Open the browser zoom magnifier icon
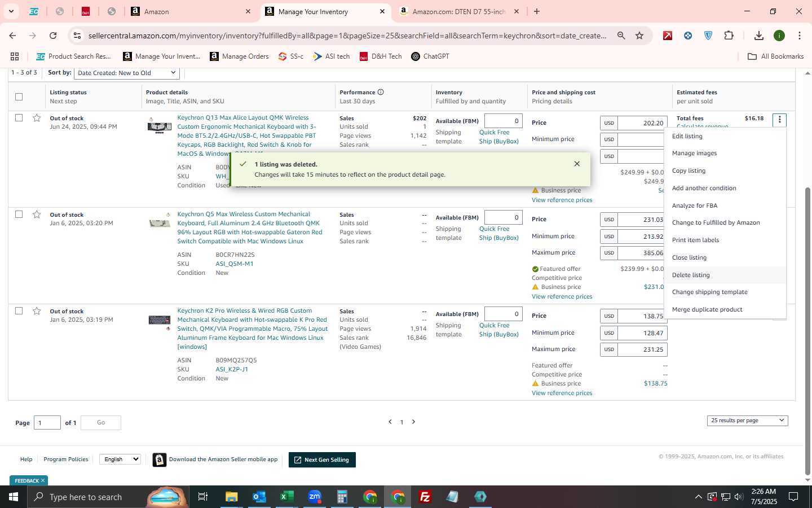Screen dimensions: 812x508 coord(621,36)
